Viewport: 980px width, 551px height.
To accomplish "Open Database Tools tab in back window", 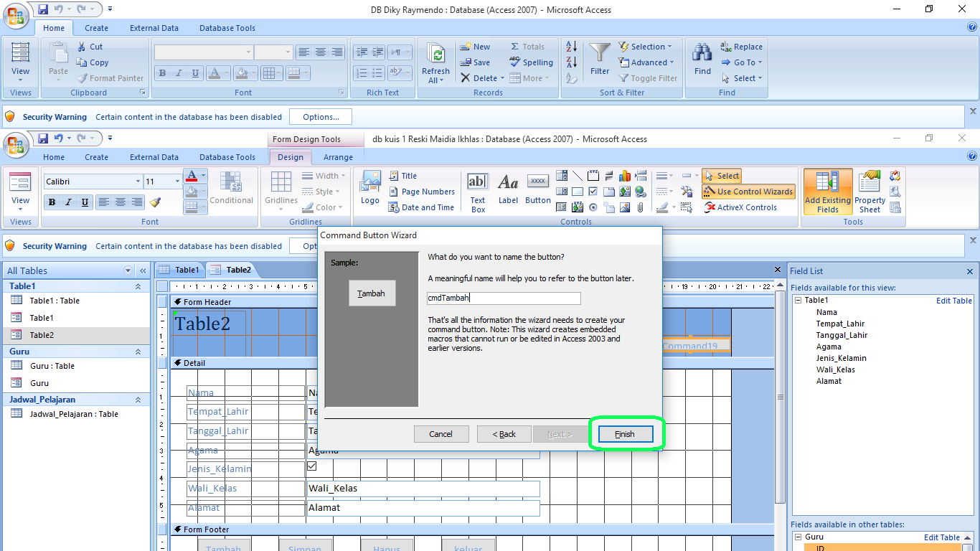I will click(x=227, y=28).
